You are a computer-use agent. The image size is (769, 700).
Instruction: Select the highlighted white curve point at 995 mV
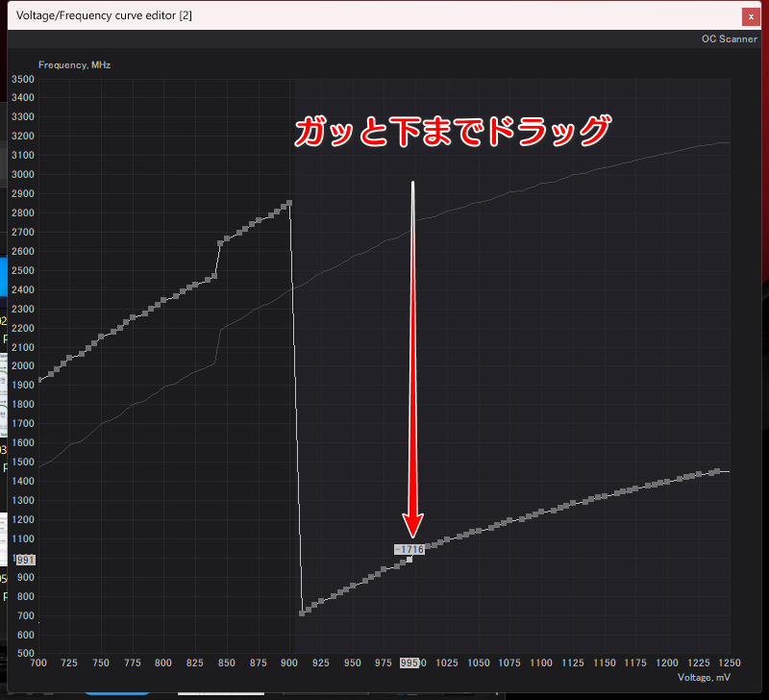(x=409, y=559)
